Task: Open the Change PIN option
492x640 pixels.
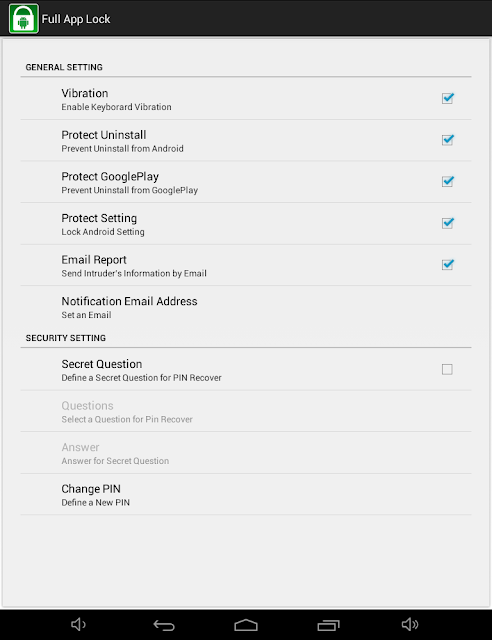Action: click(x=246, y=494)
